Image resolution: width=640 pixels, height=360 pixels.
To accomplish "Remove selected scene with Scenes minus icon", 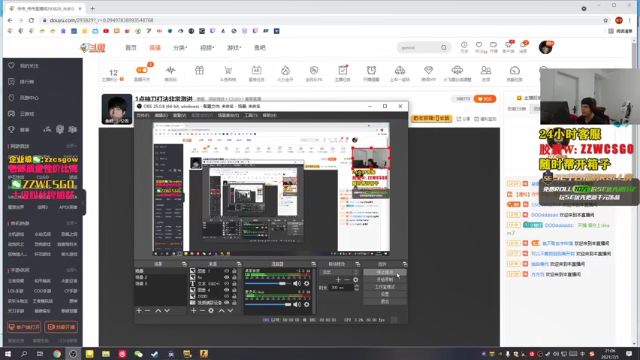I will coord(148,311).
